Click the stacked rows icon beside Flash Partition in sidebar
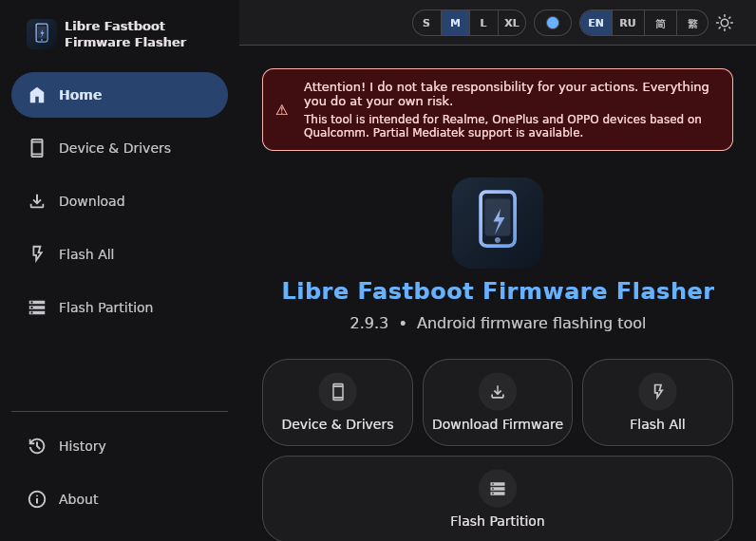This screenshot has height=541, width=756. (x=37, y=308)
